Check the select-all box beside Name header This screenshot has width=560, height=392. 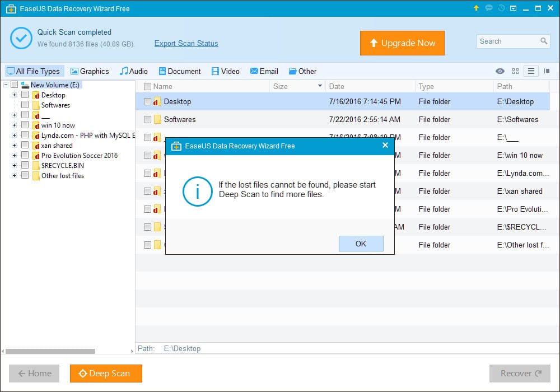[147, 86]
